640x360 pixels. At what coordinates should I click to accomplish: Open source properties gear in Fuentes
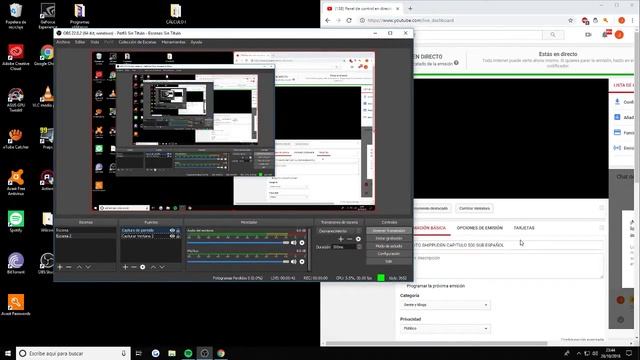142,267
